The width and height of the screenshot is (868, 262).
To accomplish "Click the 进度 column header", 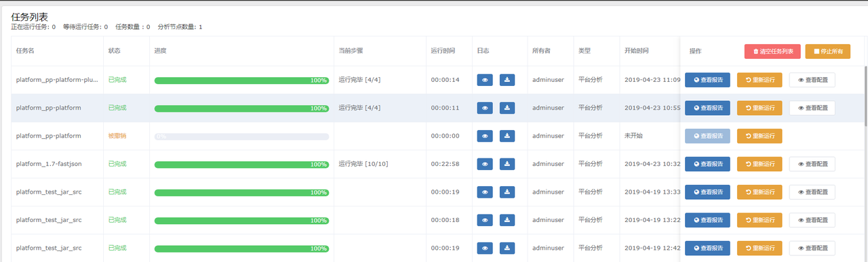I will (161, 51).
